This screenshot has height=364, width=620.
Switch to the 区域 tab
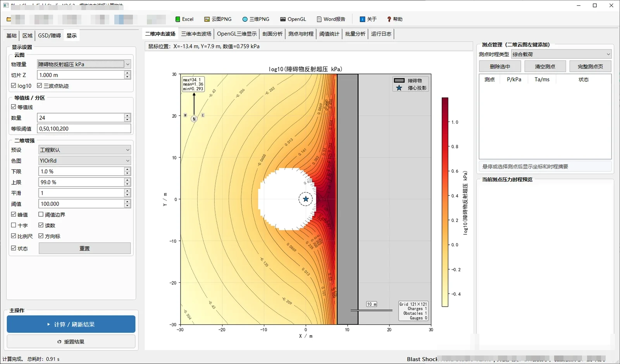[x=28, y=36]
